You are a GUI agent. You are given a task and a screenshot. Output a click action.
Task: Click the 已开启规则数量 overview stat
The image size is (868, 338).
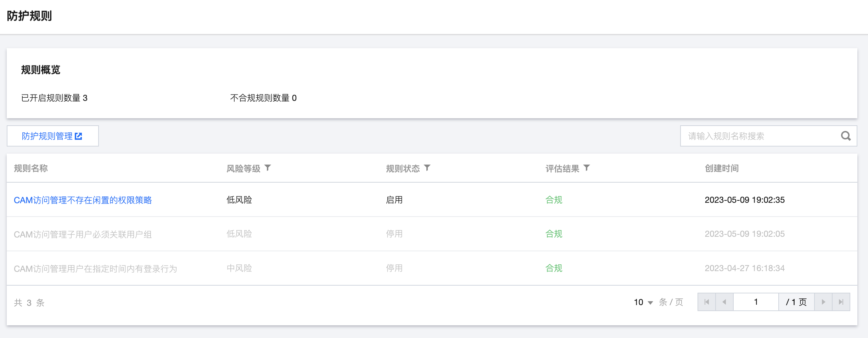(x=54, y=98)
